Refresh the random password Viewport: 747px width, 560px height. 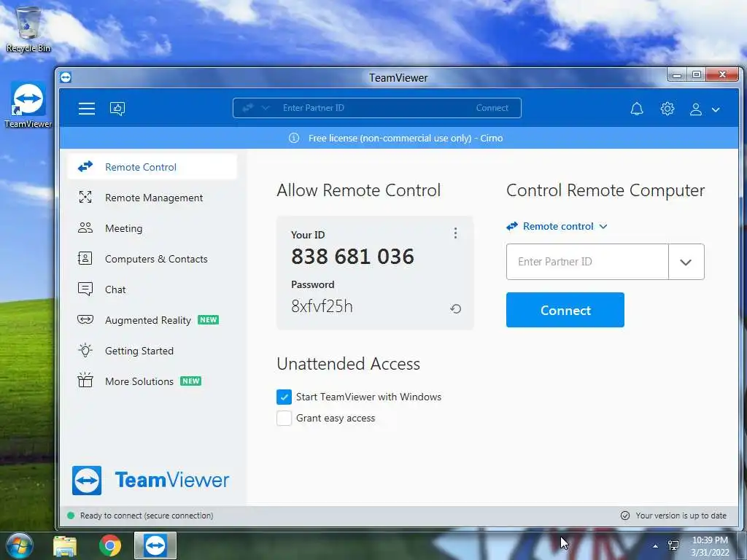click(x=455, y=308)
